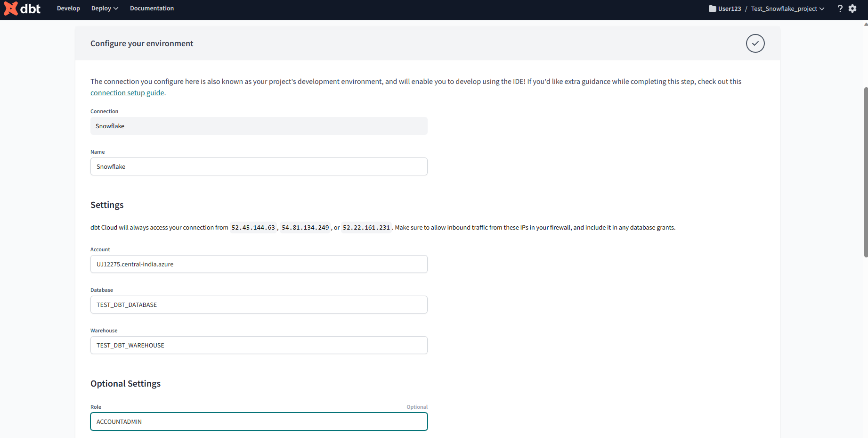Click the Settings section heading
The height and width of the screenshot is (438, 868).
[107, 205]
